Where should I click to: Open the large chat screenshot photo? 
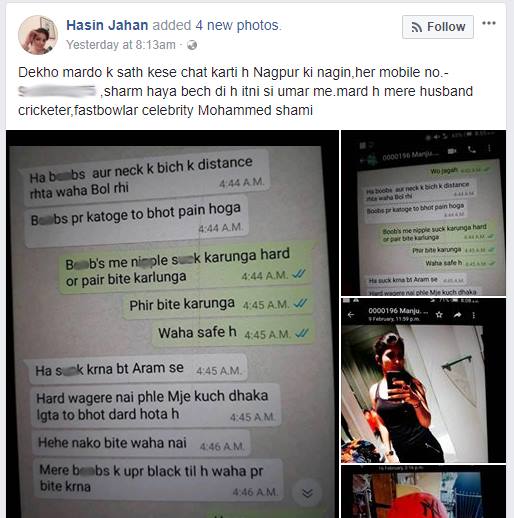(x=172, y=324)
